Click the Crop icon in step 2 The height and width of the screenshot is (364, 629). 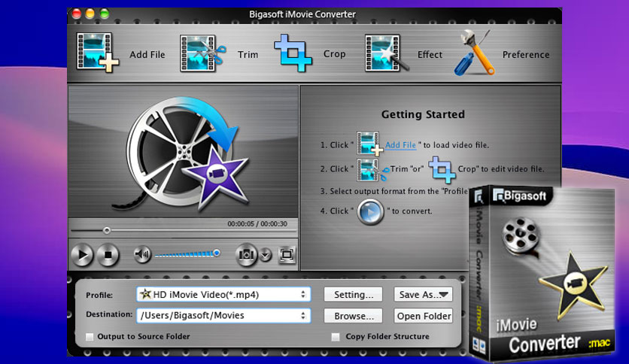pos(441,168)
